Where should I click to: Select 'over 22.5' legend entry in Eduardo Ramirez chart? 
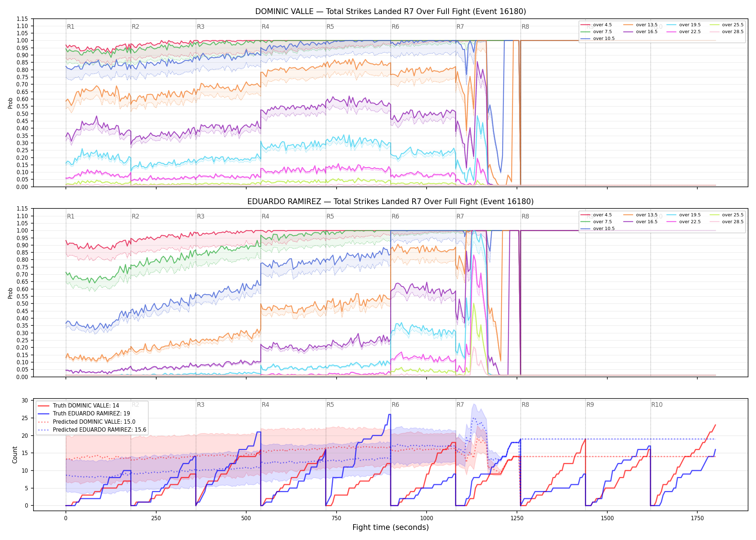pyautogui.click(x=684, y=222)
